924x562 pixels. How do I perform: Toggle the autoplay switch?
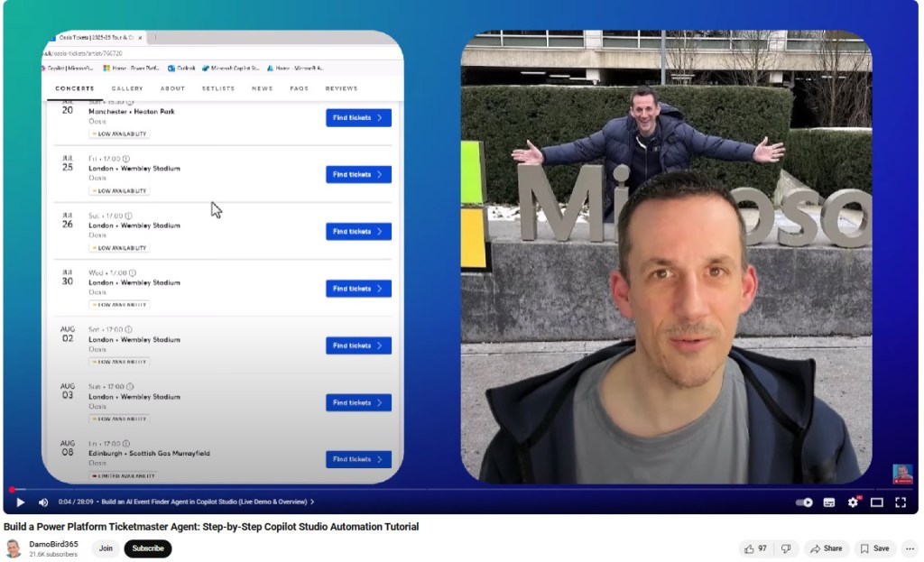click(803, 502)
